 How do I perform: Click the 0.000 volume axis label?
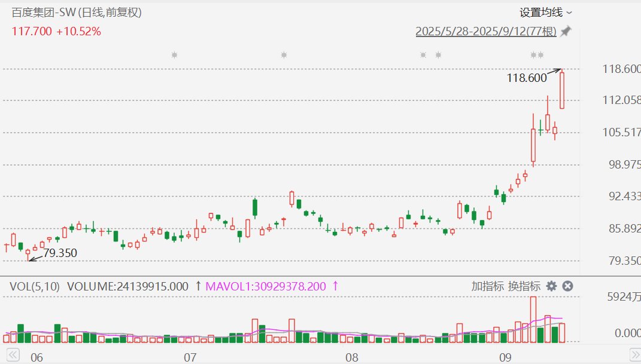(x=627, y=334)
